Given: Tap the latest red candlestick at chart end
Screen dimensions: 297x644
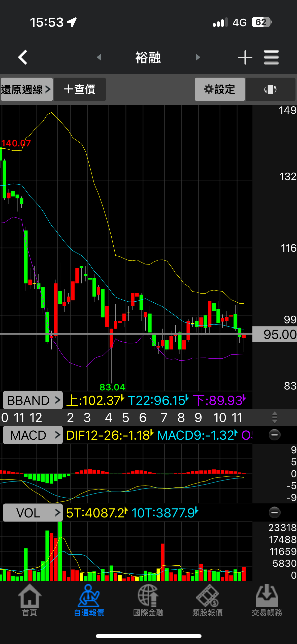Looking at the screenshot, I should (244, 336).
